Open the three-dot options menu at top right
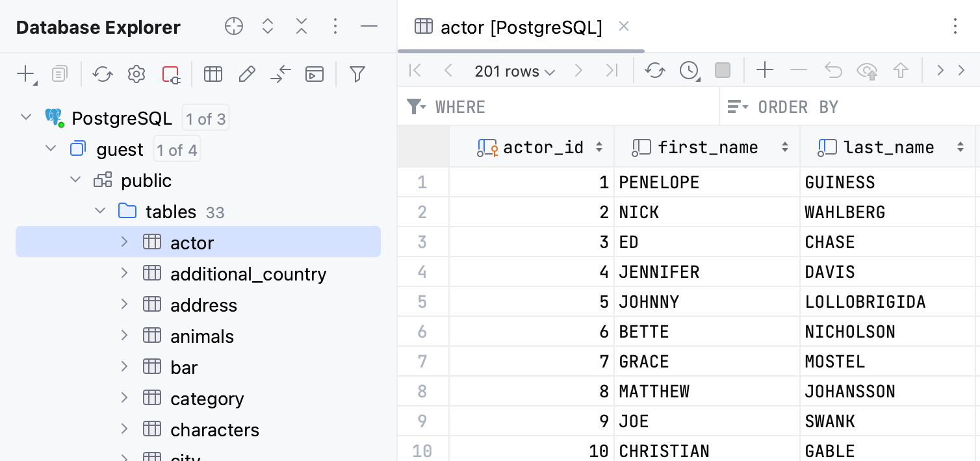 coord(955,27)
